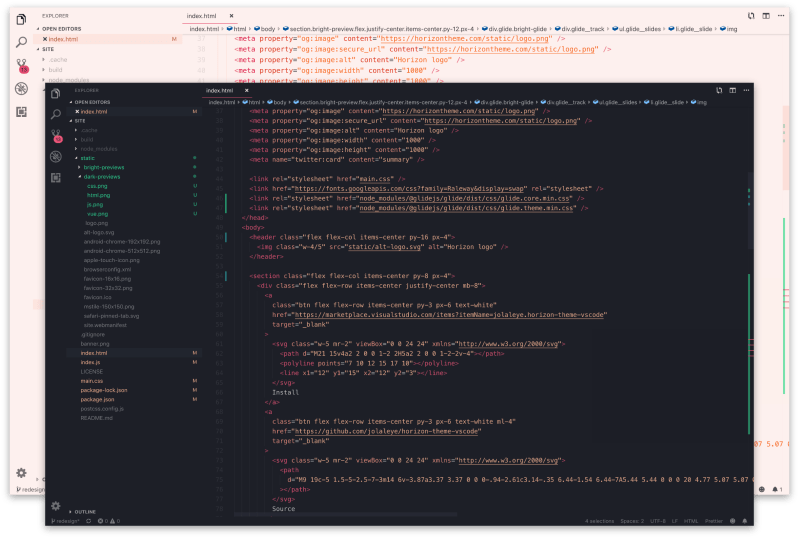Screen dimensions: 799x538
Task: Open alt-logo.svg in dark window explorer
Action: click(99, 232)
